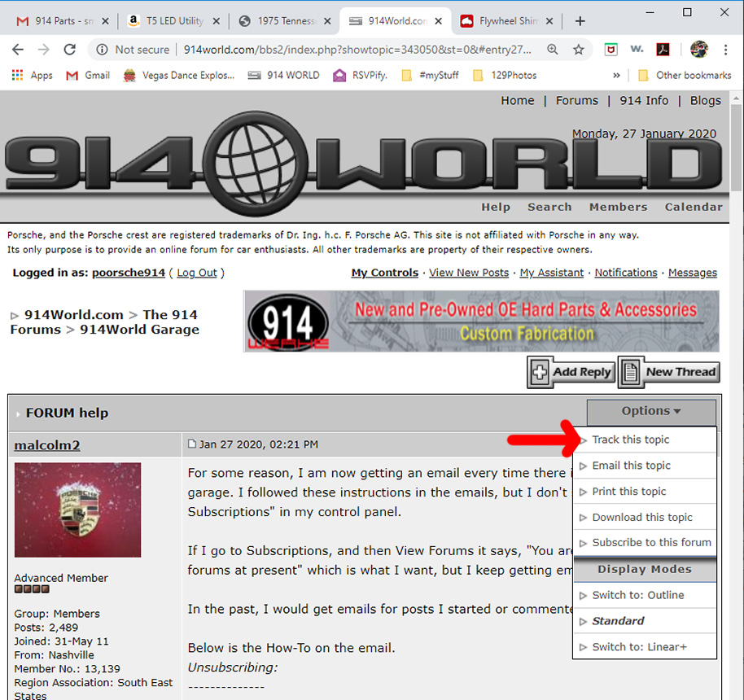Open the Notifications link
This screenshot has height=700, width=744.
[626, 273]
